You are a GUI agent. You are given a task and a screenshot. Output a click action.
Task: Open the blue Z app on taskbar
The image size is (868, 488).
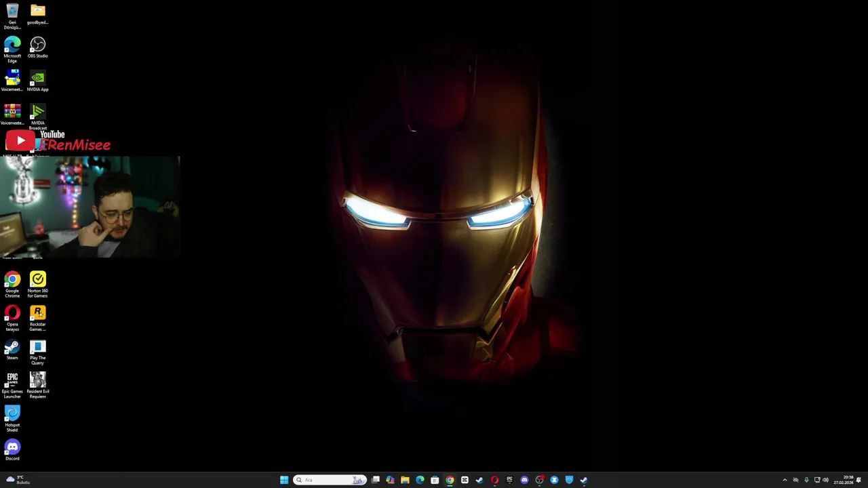coord(554,480)
